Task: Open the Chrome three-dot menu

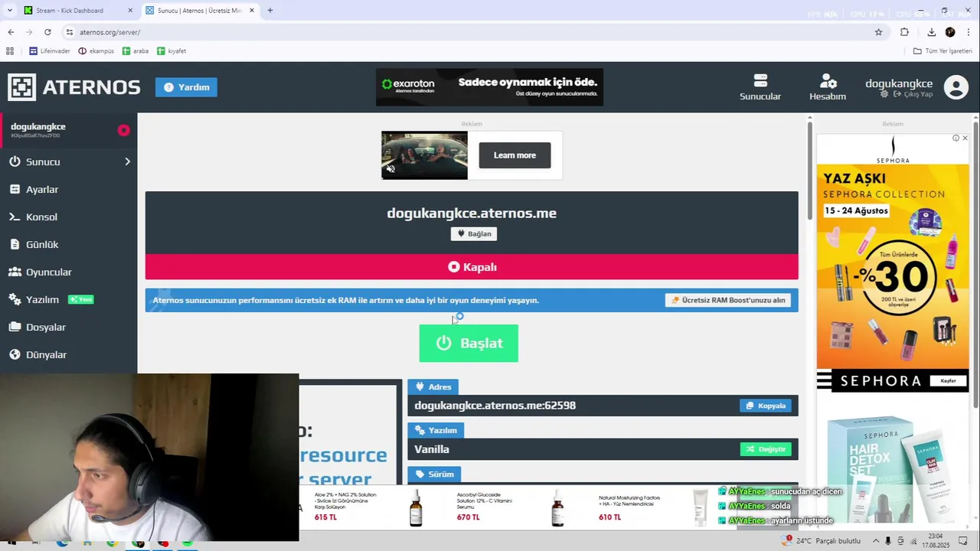Action: coord(969,32)
